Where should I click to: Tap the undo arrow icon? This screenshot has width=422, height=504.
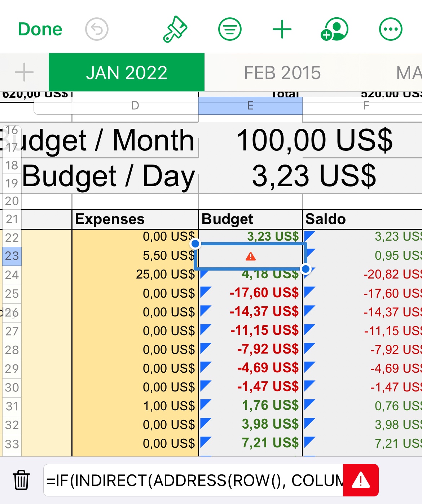[97, 29]
